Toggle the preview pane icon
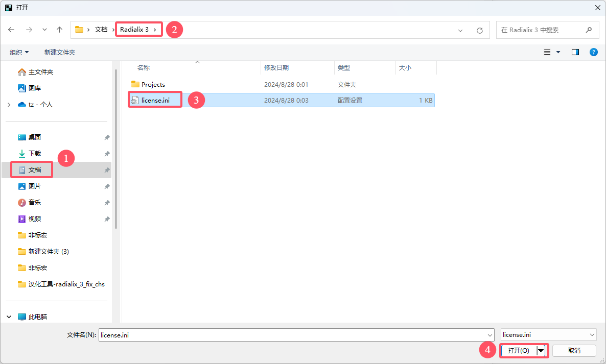Viewport: 606px width, 364px height. [x=575, y=52]
